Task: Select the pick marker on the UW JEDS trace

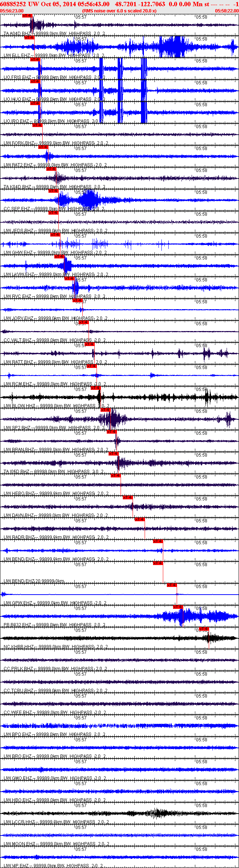Action: (x=54, y=213)
